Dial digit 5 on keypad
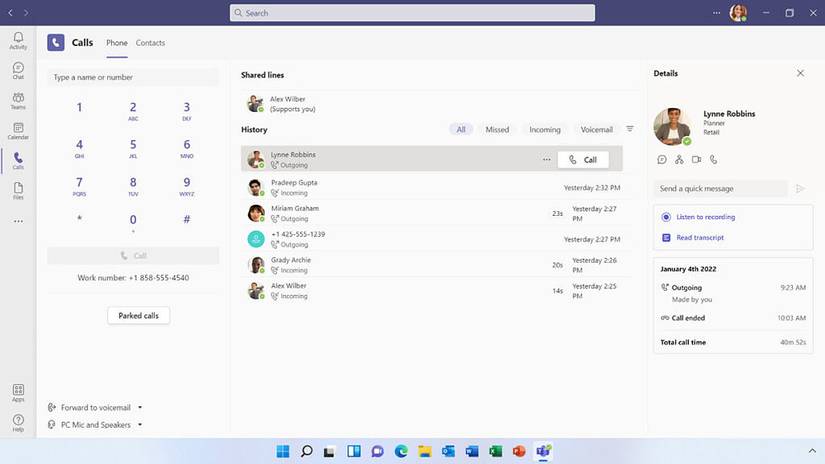825x464 pixels. [133, 148]
